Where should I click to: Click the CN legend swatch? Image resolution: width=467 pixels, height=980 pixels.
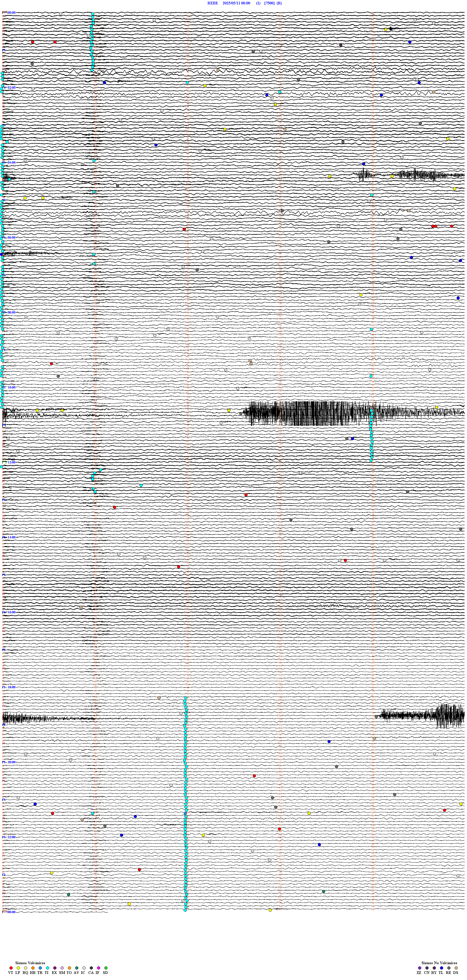(x=427, y=967)
